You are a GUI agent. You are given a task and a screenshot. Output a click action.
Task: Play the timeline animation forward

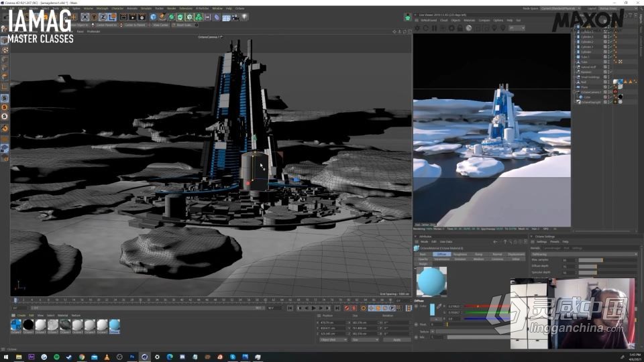click(314, 308)
